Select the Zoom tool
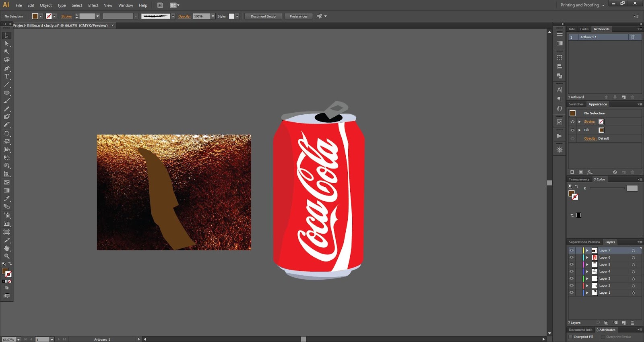 tap(7, 256)
